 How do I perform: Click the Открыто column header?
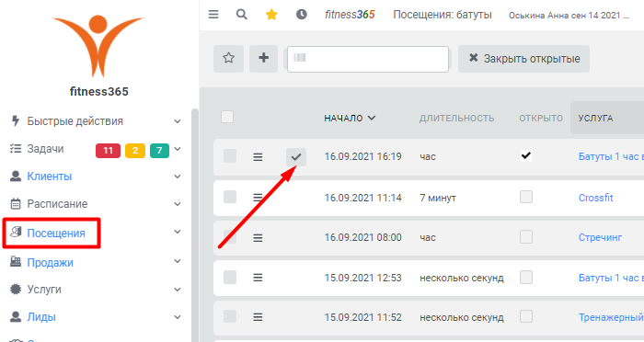[x=541, y=119]
